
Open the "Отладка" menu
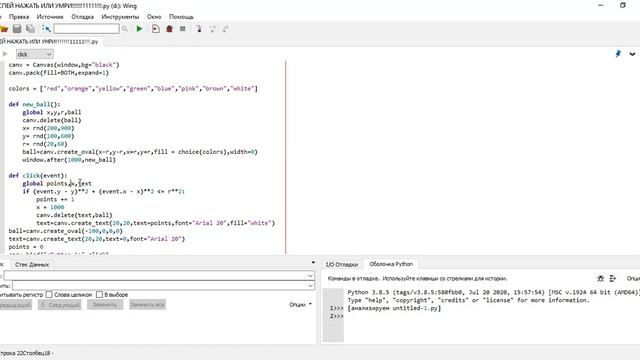82,17
